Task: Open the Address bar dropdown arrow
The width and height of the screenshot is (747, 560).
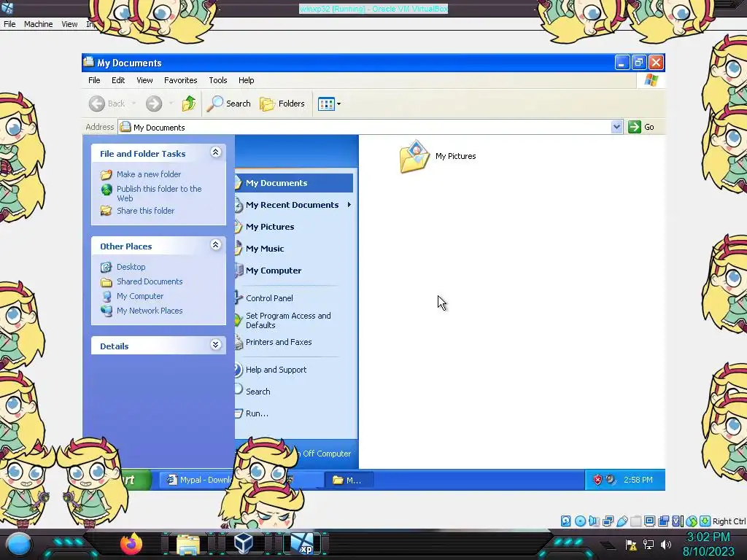Action: 616,127
